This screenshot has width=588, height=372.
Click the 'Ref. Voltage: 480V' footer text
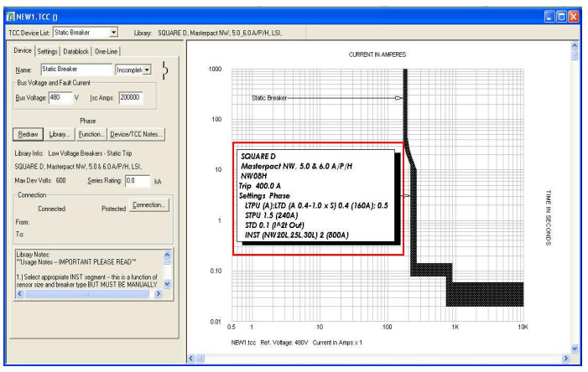click(x=284, y=343)
